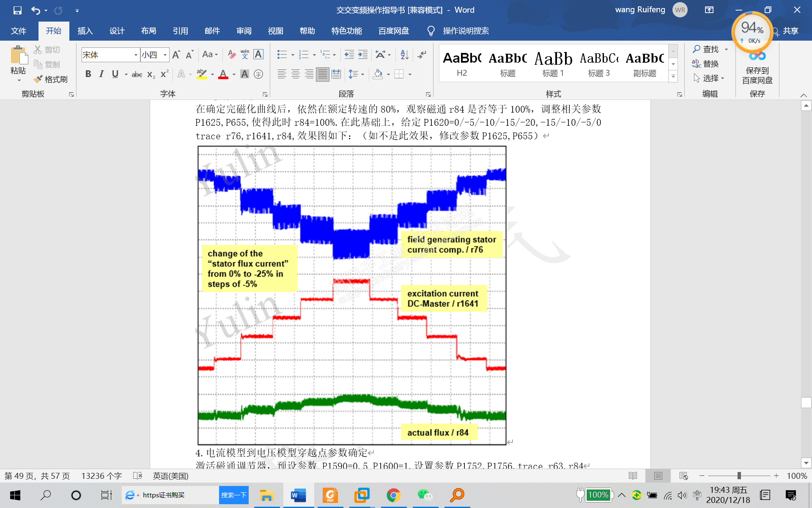This screenshot has width=812, height=508.
Task: Open Google Chrome from the taskbar
Action: [x=393, y=495]
